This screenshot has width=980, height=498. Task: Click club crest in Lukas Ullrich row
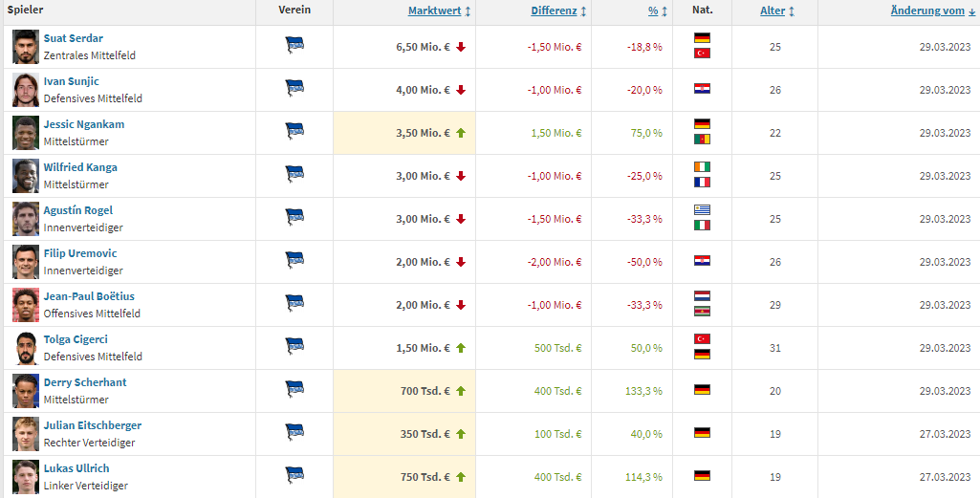(x=294, y=475)
